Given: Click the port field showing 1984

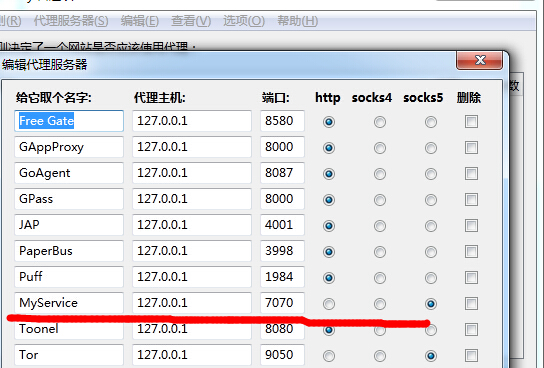Looking at the screenshot, I should click(282, 277).
